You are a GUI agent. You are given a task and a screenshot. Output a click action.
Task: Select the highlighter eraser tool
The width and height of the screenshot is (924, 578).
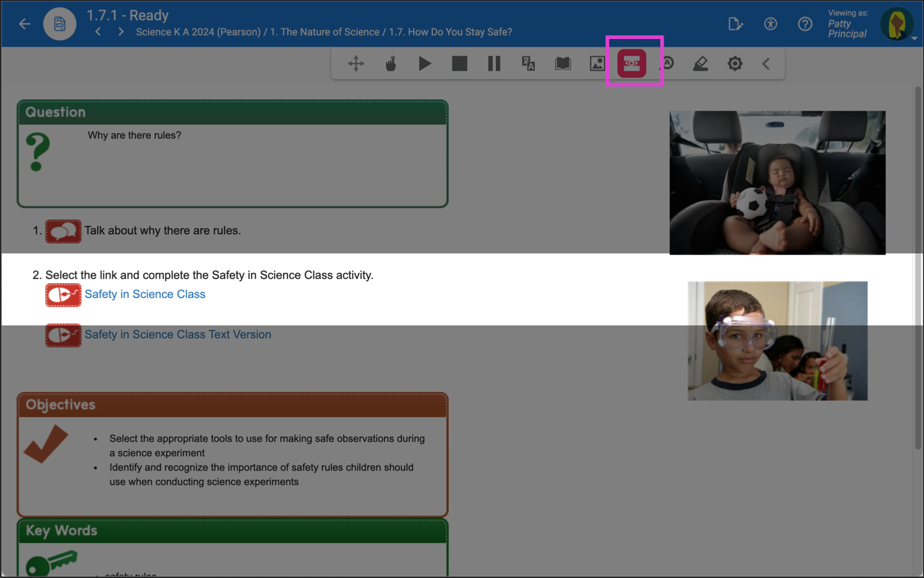[x=701, y=63]
